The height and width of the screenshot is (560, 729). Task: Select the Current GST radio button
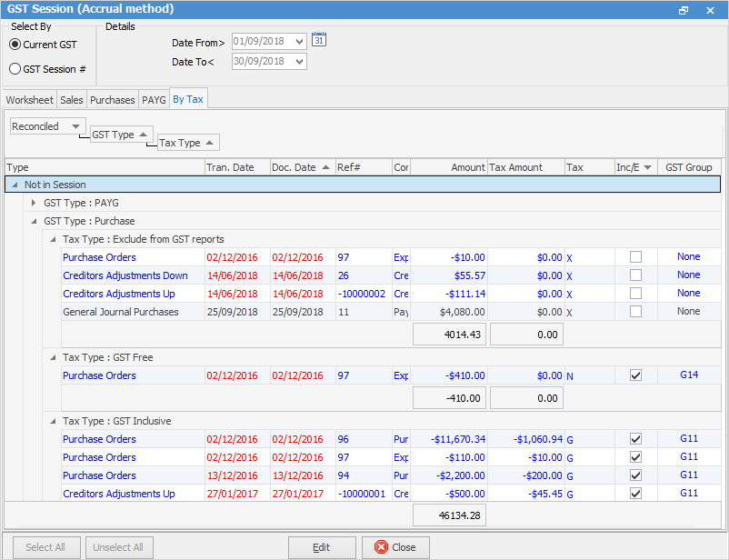(15, 45)
